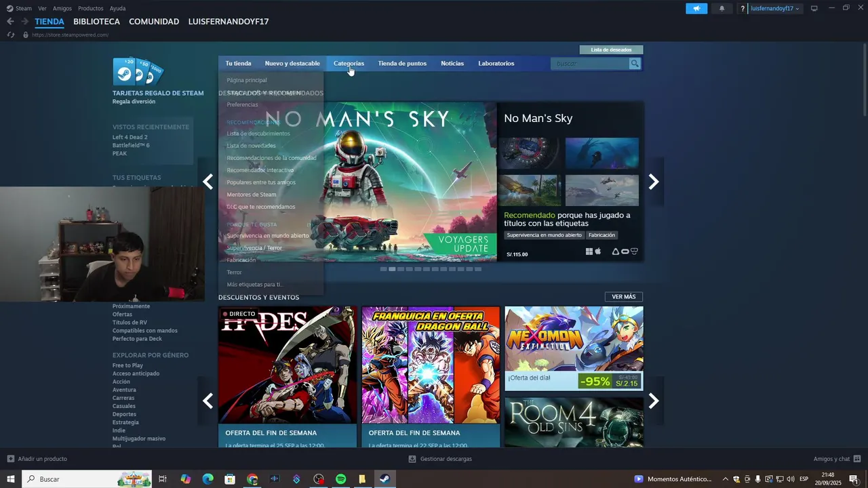Open the announcements megaphone button
Viewport: 868px width, 488px height.
(x=696, y=8)
